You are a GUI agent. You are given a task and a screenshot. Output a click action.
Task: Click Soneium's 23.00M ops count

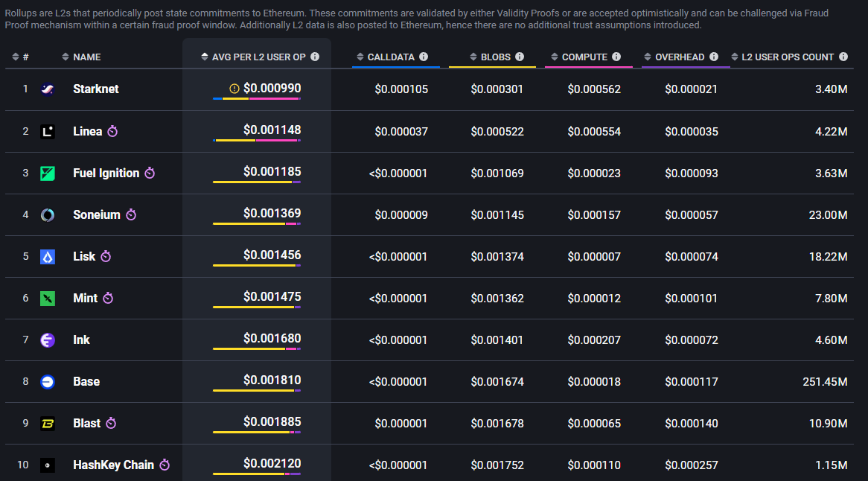pyautogui.click(x=828, y=214)
